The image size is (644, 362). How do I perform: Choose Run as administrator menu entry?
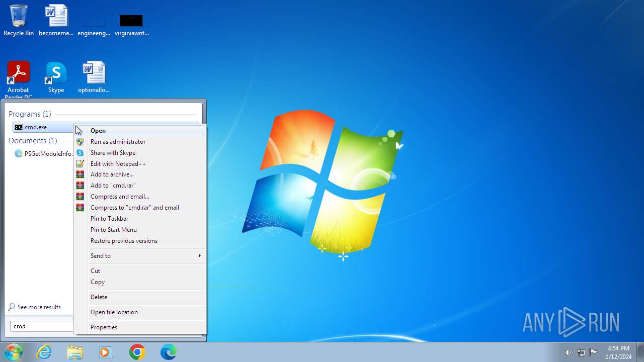(140, 142)
